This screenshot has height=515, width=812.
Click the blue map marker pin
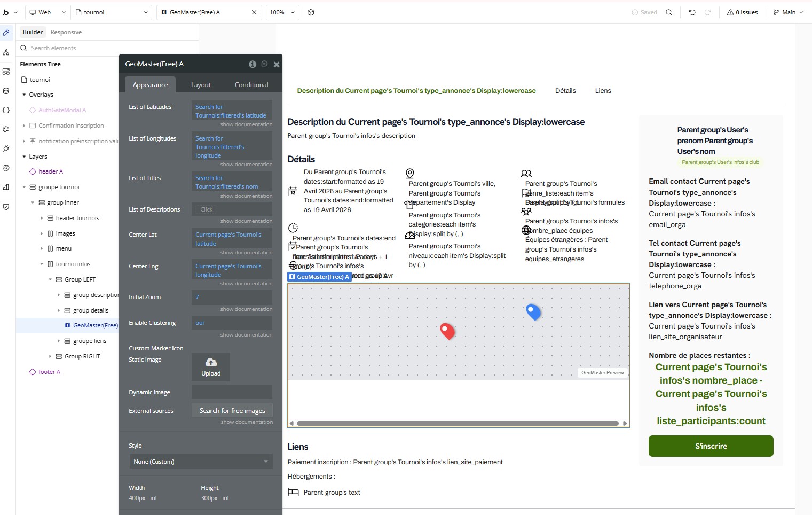click(533, 312)
